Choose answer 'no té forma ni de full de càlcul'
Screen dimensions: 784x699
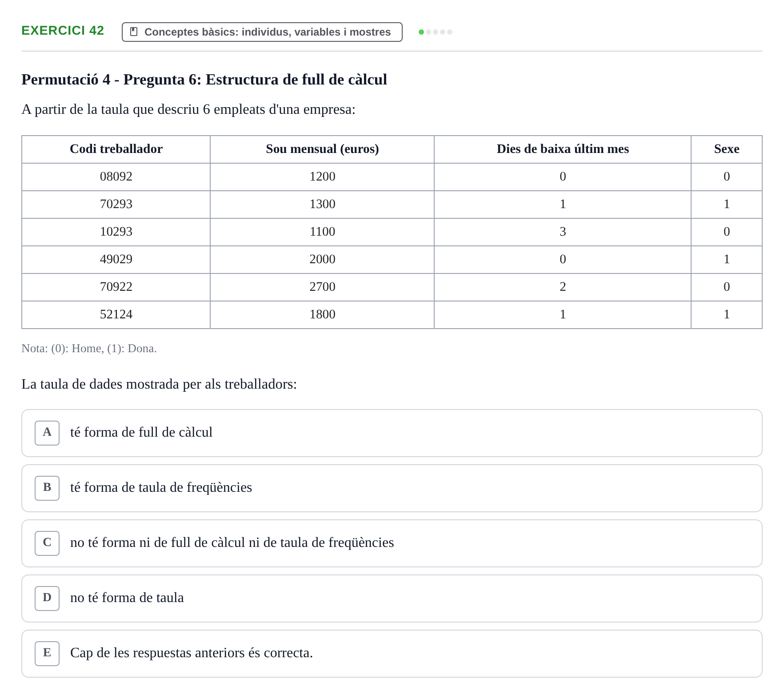tap(392, 543)
